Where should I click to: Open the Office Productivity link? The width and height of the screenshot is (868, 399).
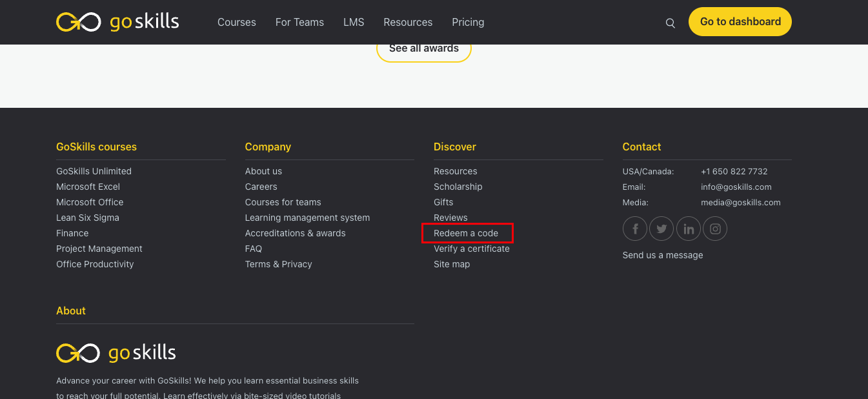95,264
